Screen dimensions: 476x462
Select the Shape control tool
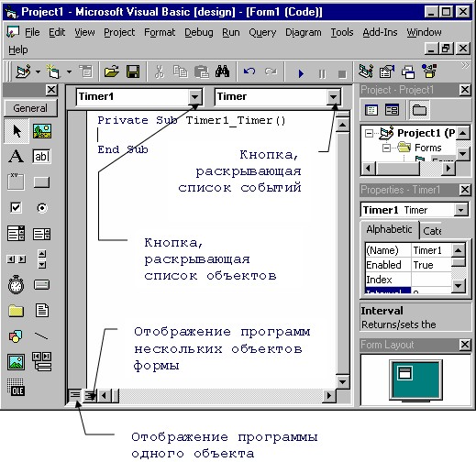point(16,336)
